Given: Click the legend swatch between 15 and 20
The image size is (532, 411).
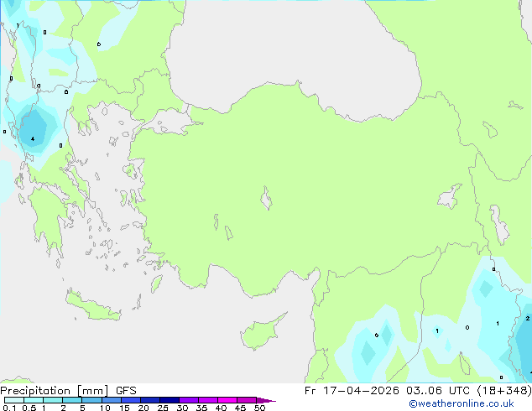Looking at the screenshot, I should coord(131,400).
